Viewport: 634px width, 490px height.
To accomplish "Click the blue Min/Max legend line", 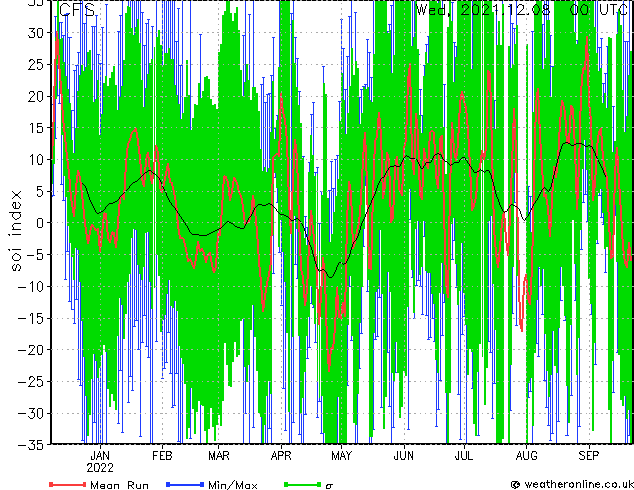I will [x=185, y=484].
